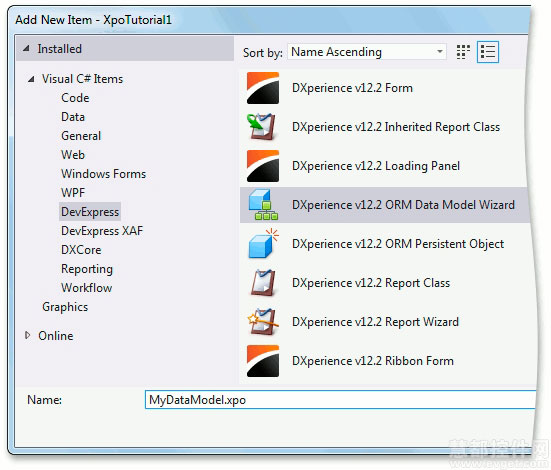Choose DXperience v12.2 ORM Persistent Object text
The height and width of the screenshot is (470, 551).
click(x=398, y=244)
